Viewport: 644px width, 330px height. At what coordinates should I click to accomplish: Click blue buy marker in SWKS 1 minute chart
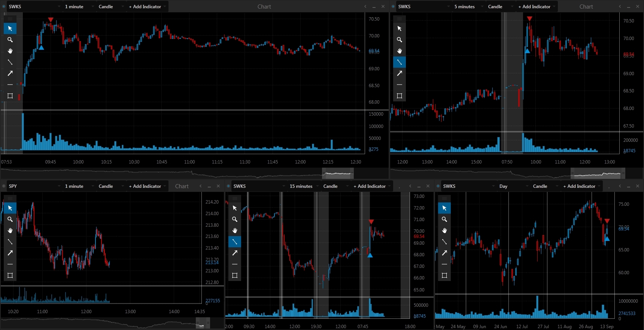click(41, 48)
